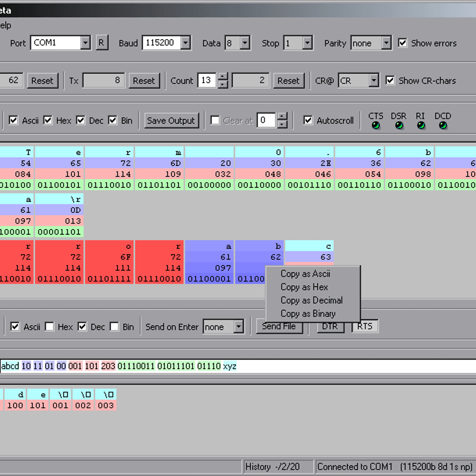Check Bin in the Send on Enter row
The image size is (476, 476).
pyautogui.click(x=114, y=326)
